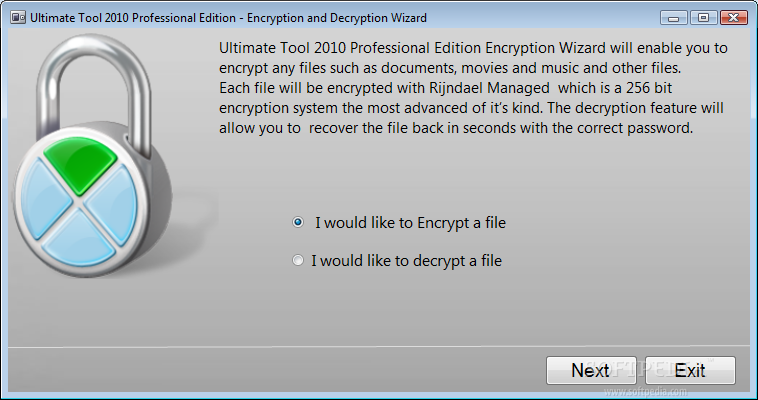Click the 'I would like to Encrypt a file' label
Image resolution: width=758 pixels, height=400 pixels.
pos(410,223)
